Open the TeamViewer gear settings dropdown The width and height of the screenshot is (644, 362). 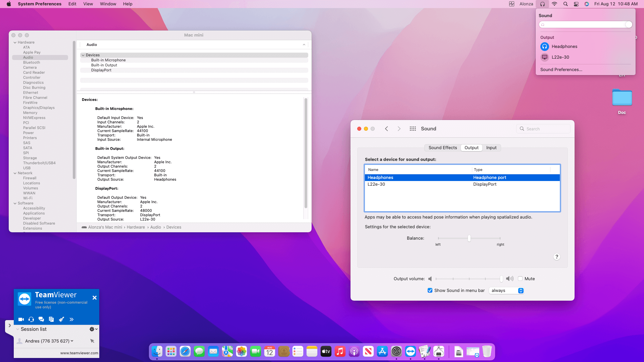pos(93,329)
